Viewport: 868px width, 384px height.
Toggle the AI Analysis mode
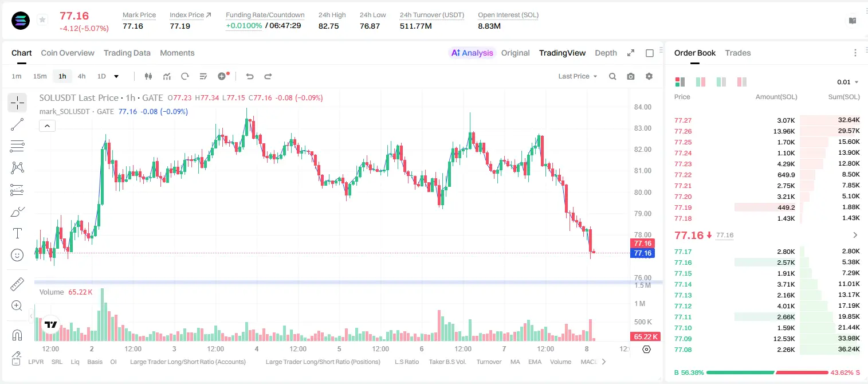(x=472, y=53)
